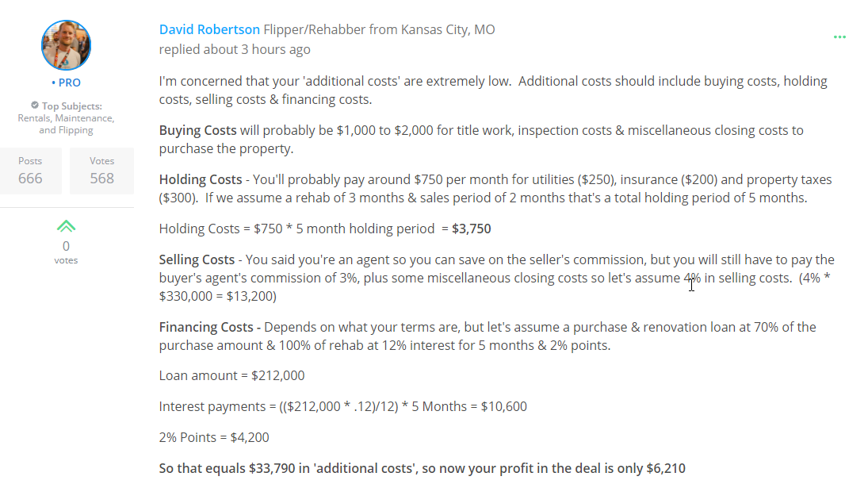
Task: Click the bold 'Holding Costs' heading
Action: click(x=201, y=179)
